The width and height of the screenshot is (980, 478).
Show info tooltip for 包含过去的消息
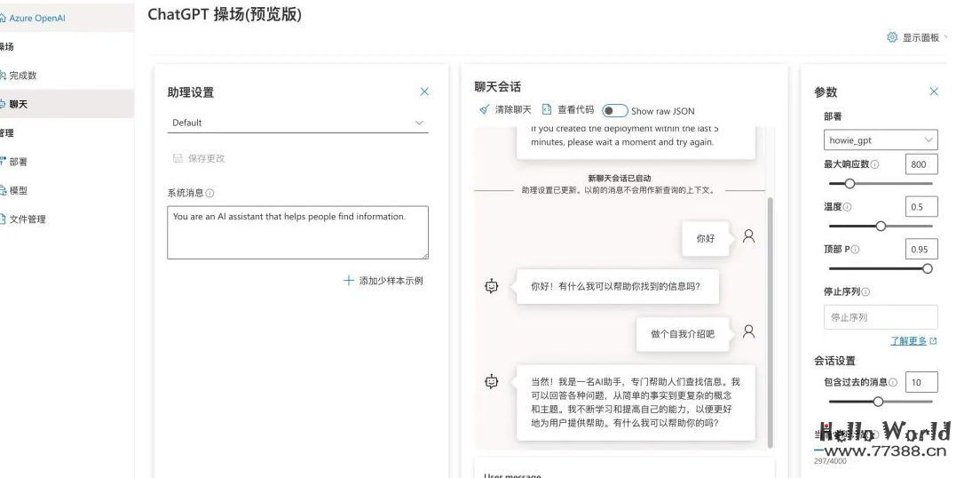click(893, 382)
